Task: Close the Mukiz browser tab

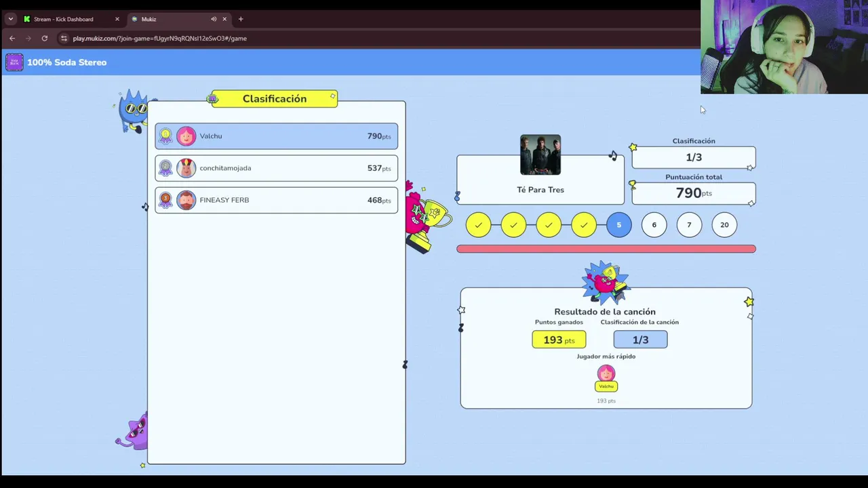Action: (x=224, y=19)
